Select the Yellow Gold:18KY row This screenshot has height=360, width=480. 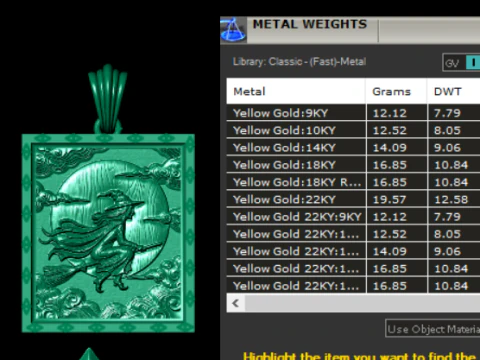353,165
